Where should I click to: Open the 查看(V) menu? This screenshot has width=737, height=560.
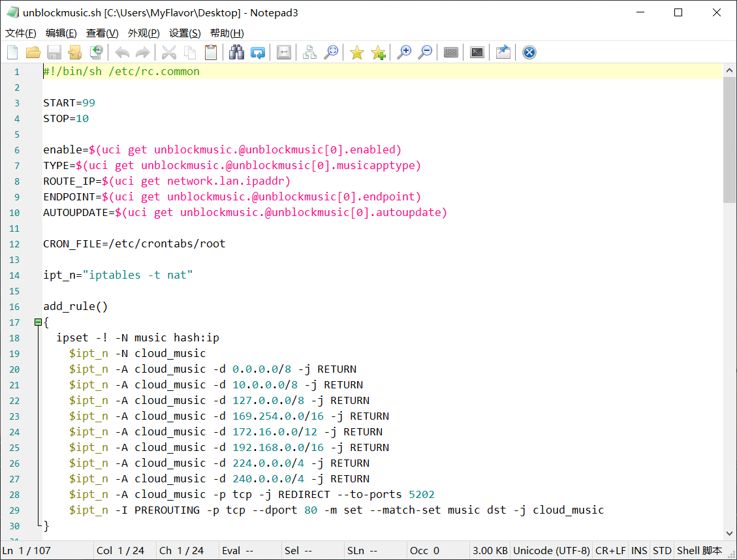[102, 33]
